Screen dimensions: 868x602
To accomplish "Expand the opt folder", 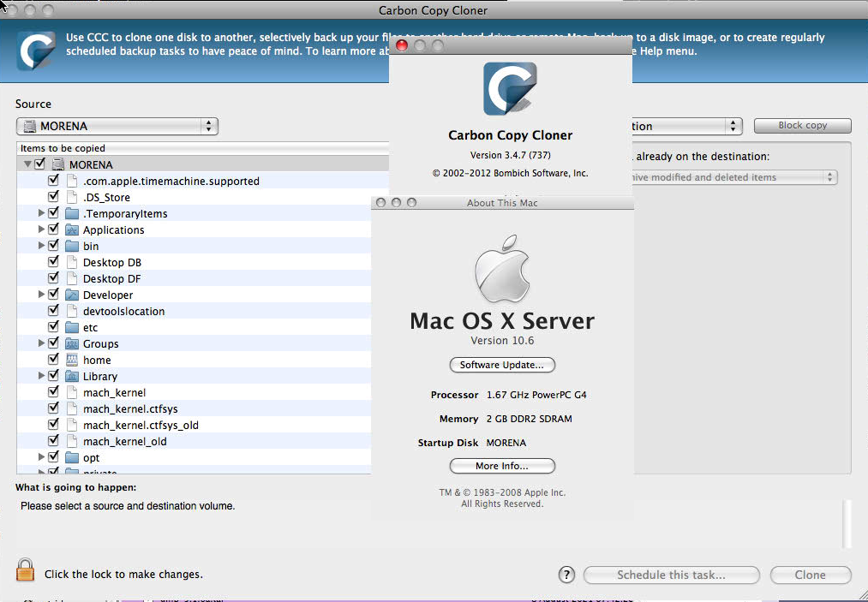I will point(41,457).
